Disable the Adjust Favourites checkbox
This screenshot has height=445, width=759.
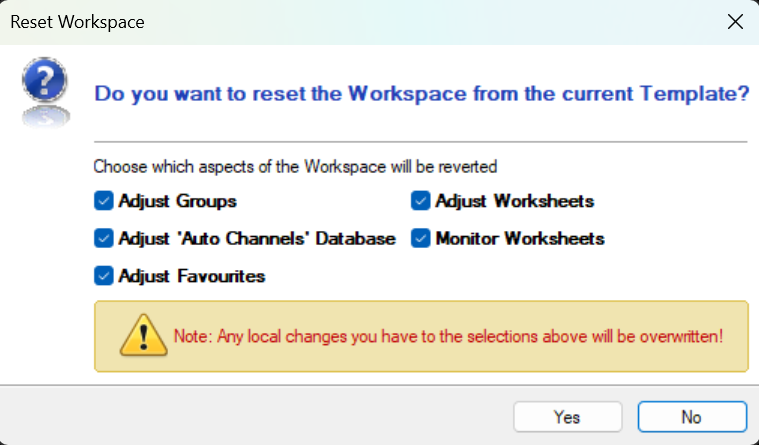(103, 276)
